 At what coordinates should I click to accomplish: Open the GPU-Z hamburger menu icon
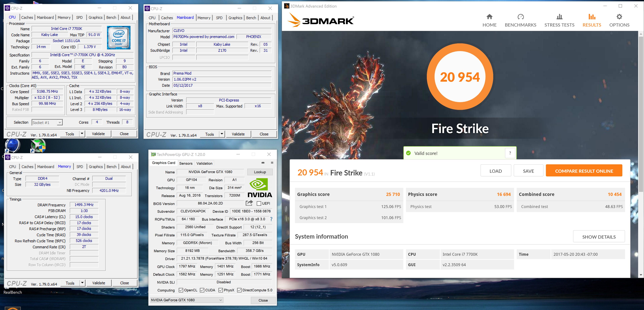click(272, 163)
